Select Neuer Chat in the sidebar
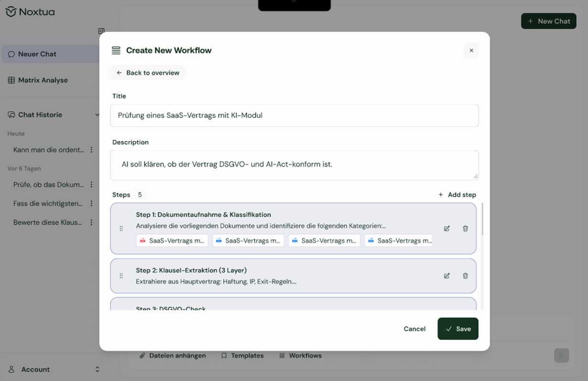Screen dimensions: 588x381 37,54
